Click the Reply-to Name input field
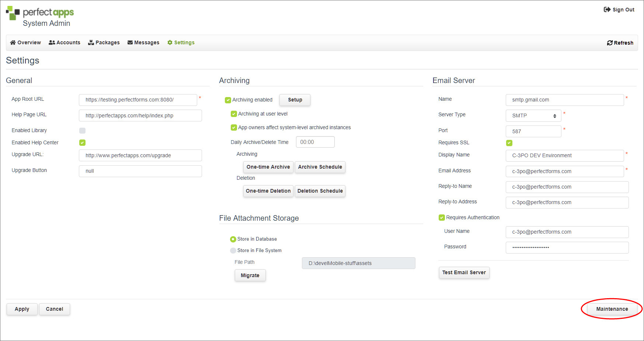 [x=567, y=187]
